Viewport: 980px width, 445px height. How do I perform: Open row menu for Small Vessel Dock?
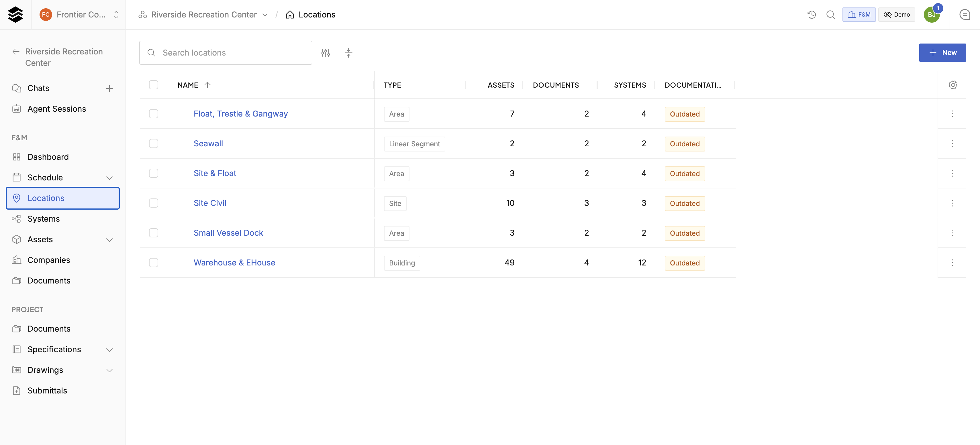952,233
